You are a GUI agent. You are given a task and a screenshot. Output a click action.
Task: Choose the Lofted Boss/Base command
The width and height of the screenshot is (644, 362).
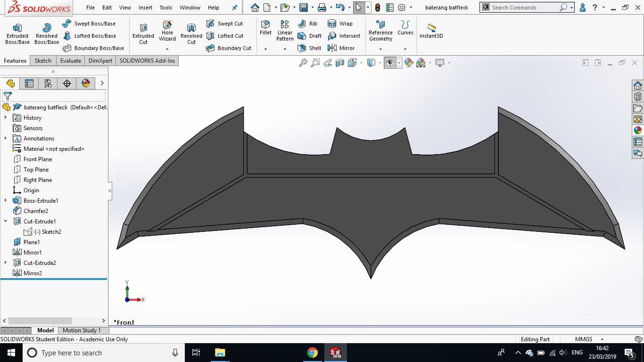point(89,36)
